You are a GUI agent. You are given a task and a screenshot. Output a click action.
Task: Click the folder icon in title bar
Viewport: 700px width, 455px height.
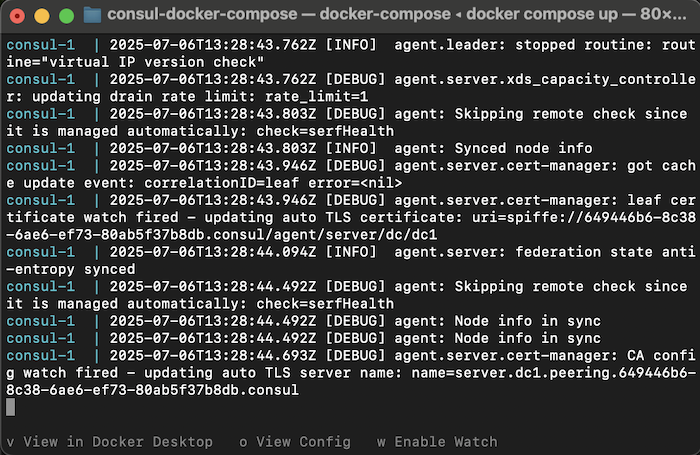coord(92,15)
